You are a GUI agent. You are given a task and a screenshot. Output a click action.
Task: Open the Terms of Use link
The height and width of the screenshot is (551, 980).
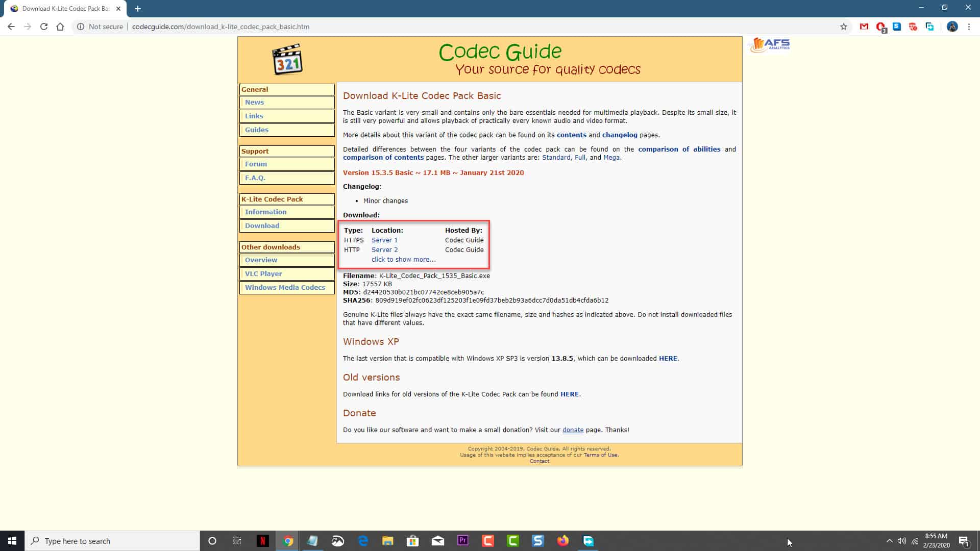click(x=601, y=455)
